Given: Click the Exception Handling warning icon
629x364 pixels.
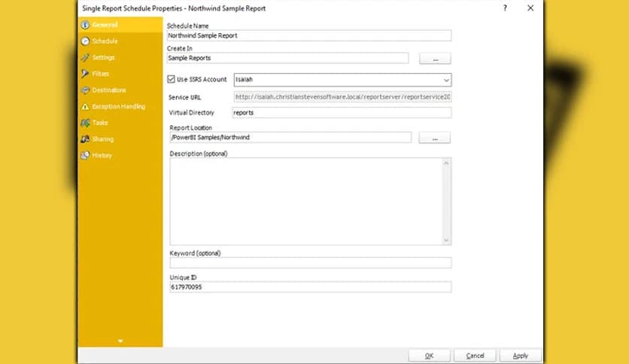Looking at the screenshot, I should 85,107.
